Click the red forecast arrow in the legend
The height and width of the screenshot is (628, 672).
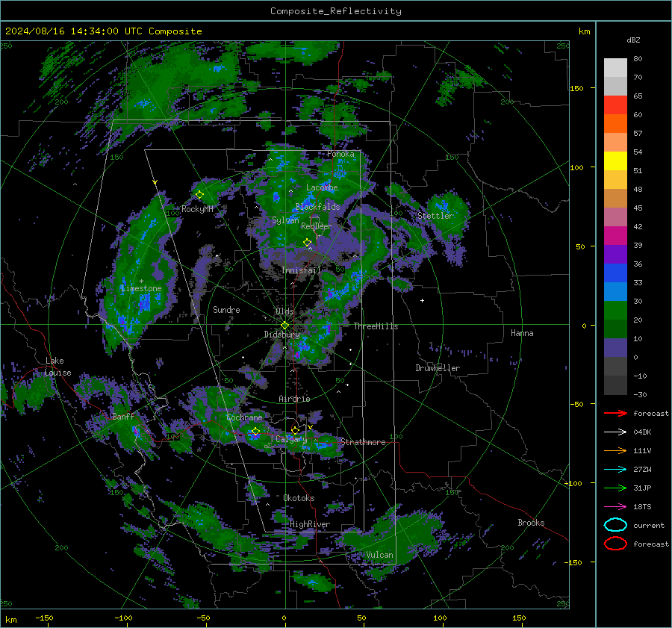click(615, 413)
